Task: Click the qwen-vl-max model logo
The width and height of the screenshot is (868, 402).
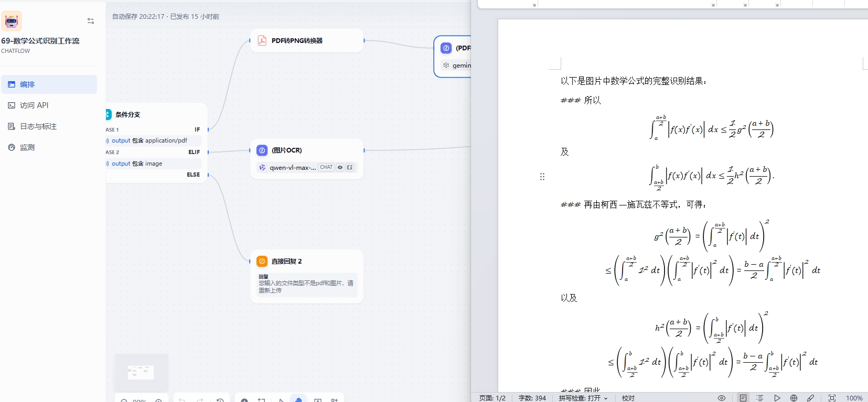Action: [x=262, y=168]
